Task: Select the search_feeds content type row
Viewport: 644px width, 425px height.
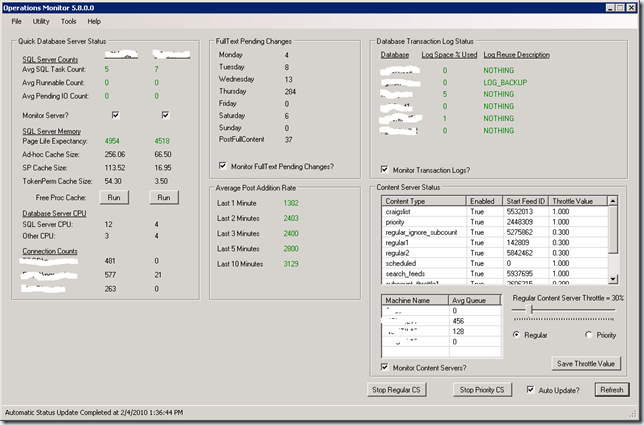Action: pos(494,273)
